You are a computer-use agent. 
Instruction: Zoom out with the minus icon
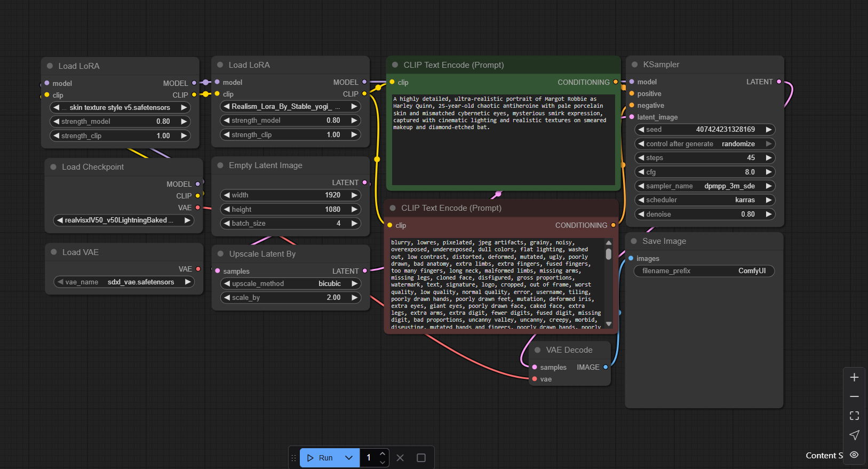coord(854,396)
